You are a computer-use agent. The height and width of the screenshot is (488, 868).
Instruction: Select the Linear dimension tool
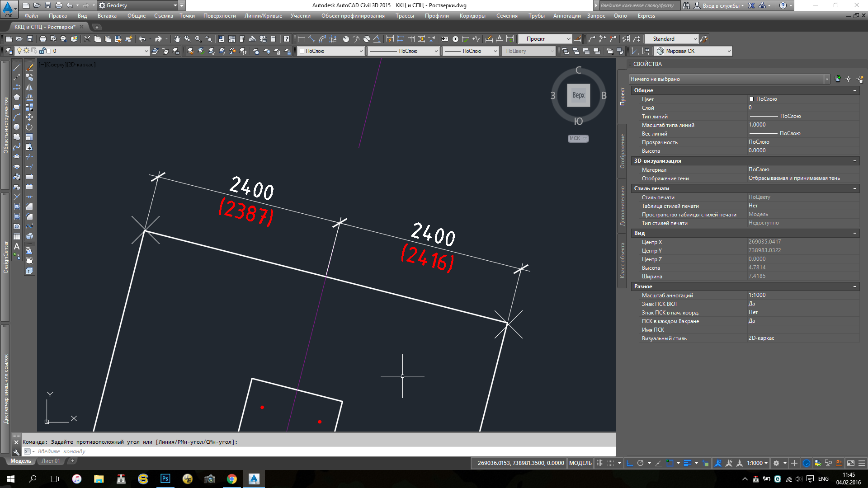302,39
